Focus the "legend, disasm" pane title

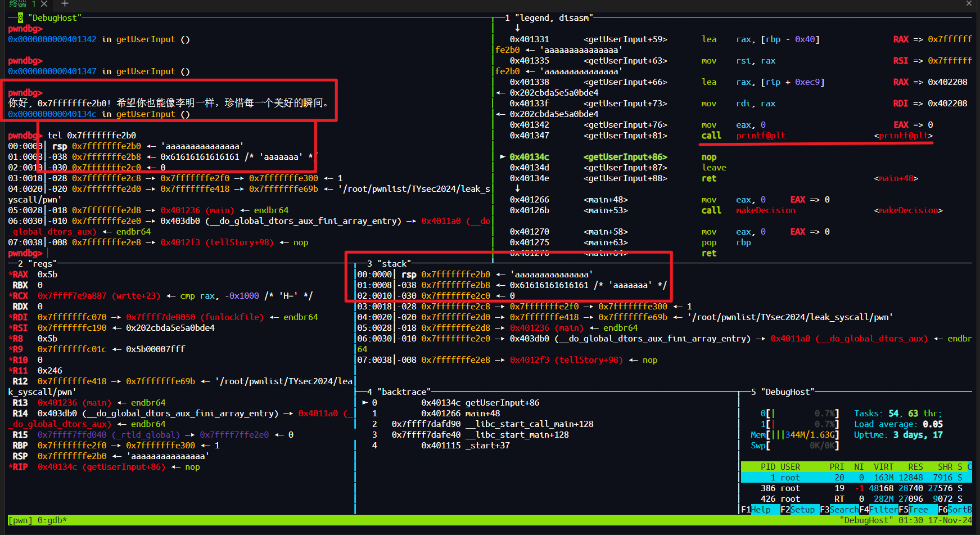(x=554, y=18)
